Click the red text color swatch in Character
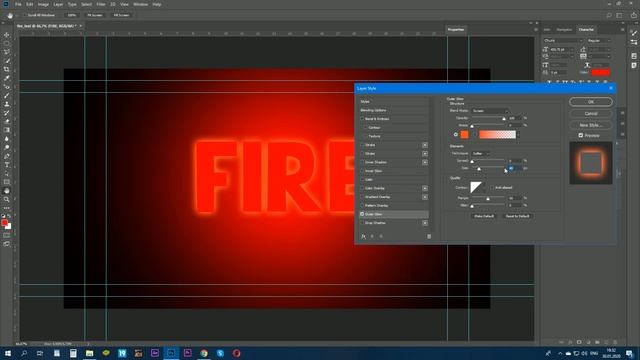Screen dimensions: 640x360 pos(600,72)
